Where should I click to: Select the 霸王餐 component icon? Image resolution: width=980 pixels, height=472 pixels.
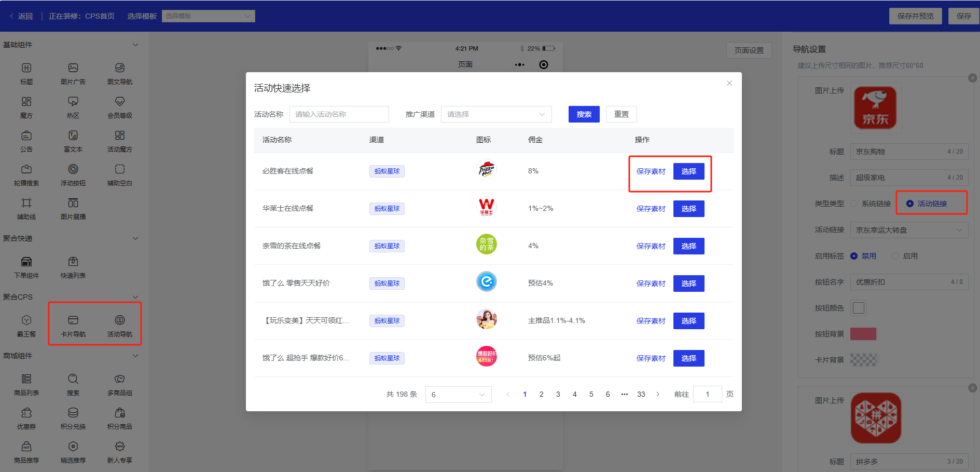click(26, 321)
